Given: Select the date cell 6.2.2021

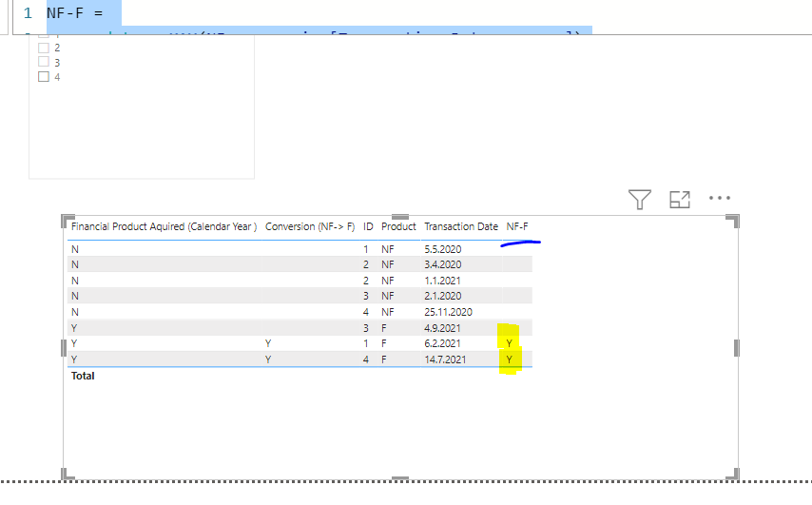Looking at the screenshot, I should [442, 343].
